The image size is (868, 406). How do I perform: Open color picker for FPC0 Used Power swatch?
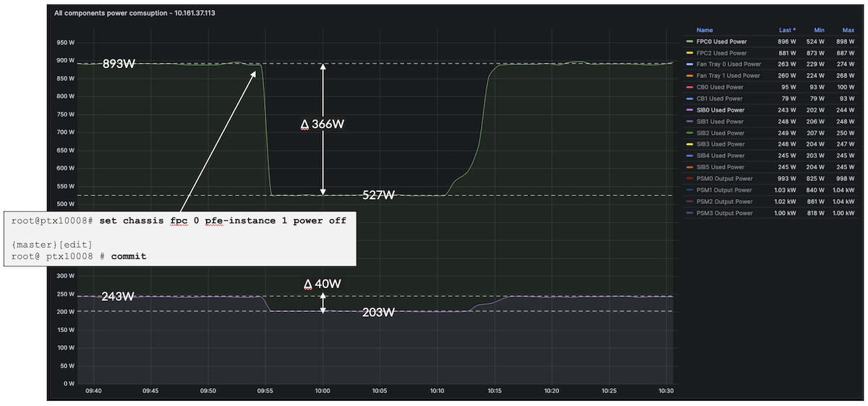coord(689,42)
